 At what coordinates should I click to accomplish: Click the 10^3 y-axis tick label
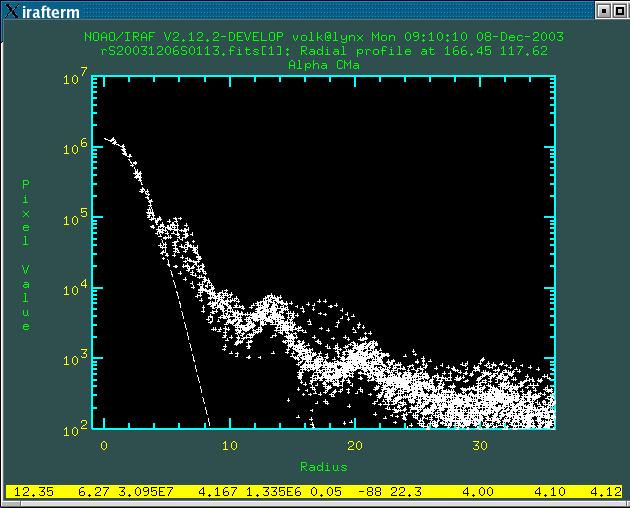(x=75, y=358)
